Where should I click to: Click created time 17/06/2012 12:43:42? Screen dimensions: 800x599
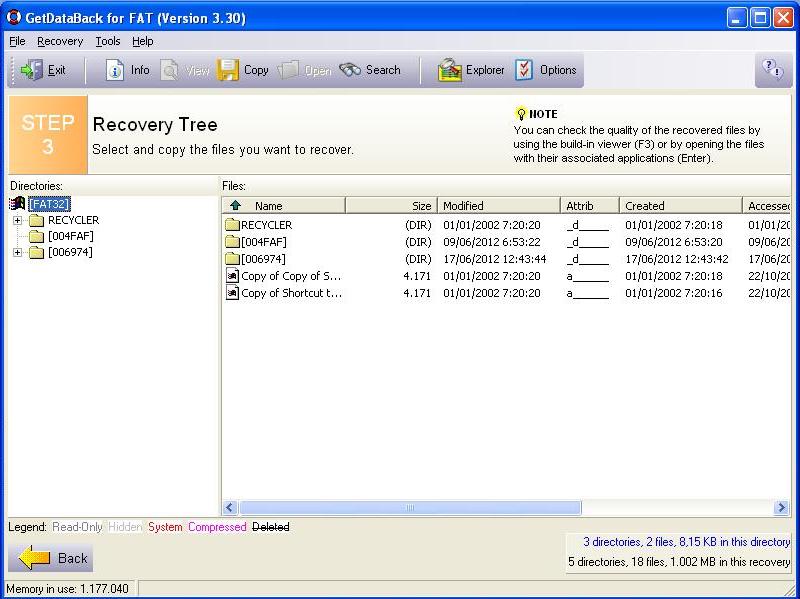pyautogui.click(x=677, y=259)
